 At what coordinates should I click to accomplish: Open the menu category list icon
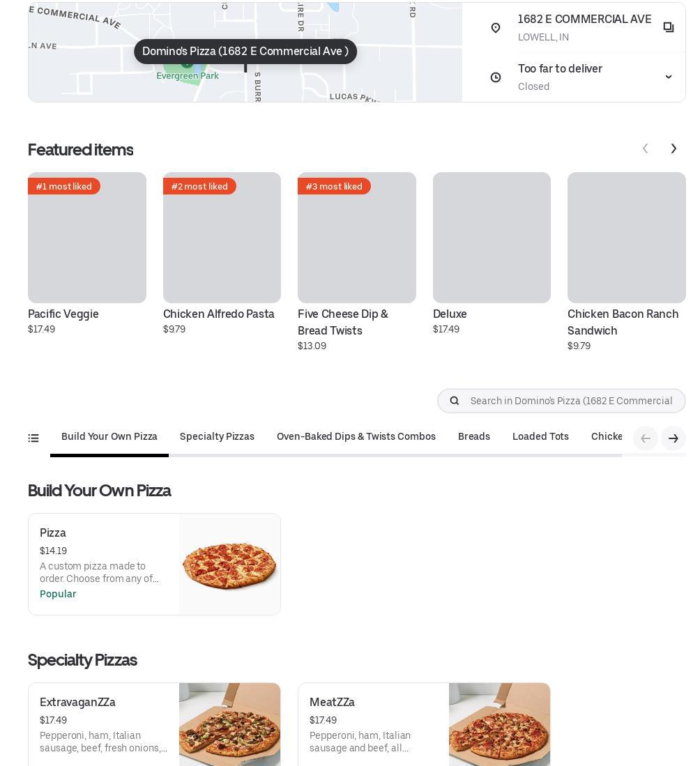click(x=33, y=438)
